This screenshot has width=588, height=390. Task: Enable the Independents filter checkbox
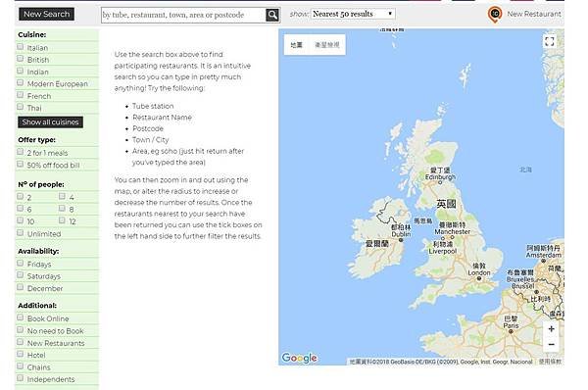pos(21,378)
